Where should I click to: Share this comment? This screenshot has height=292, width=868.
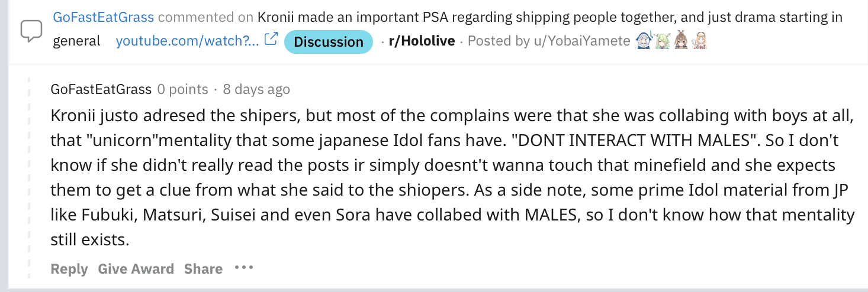pos(203,269)
